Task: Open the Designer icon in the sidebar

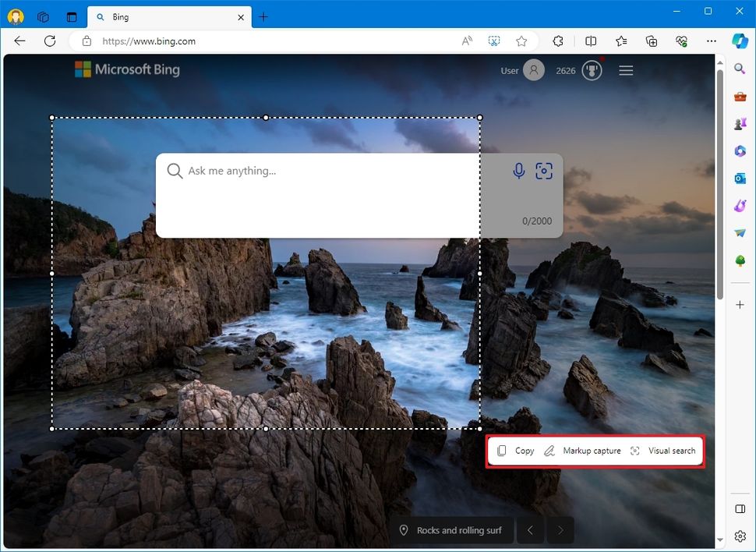Action: click(x=739, y=205)
